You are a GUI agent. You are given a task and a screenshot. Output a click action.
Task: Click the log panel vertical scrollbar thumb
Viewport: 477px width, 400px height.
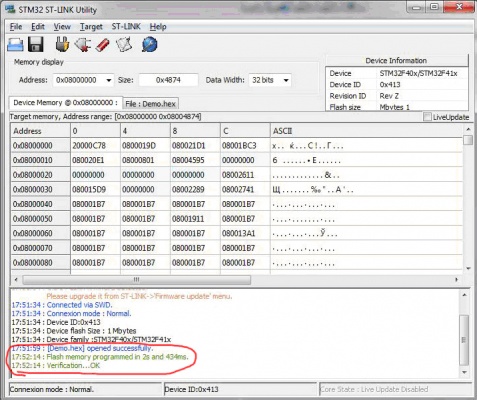coord(464,340)
